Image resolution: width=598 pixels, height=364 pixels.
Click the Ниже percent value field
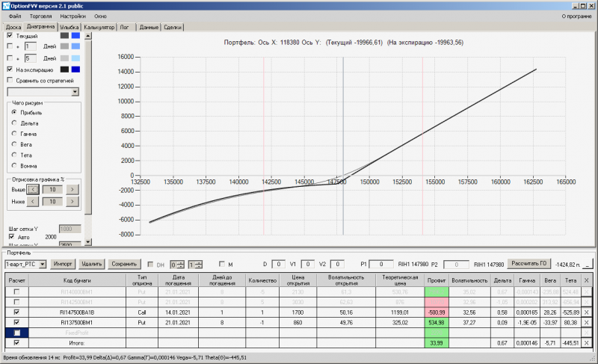(52, 201)
